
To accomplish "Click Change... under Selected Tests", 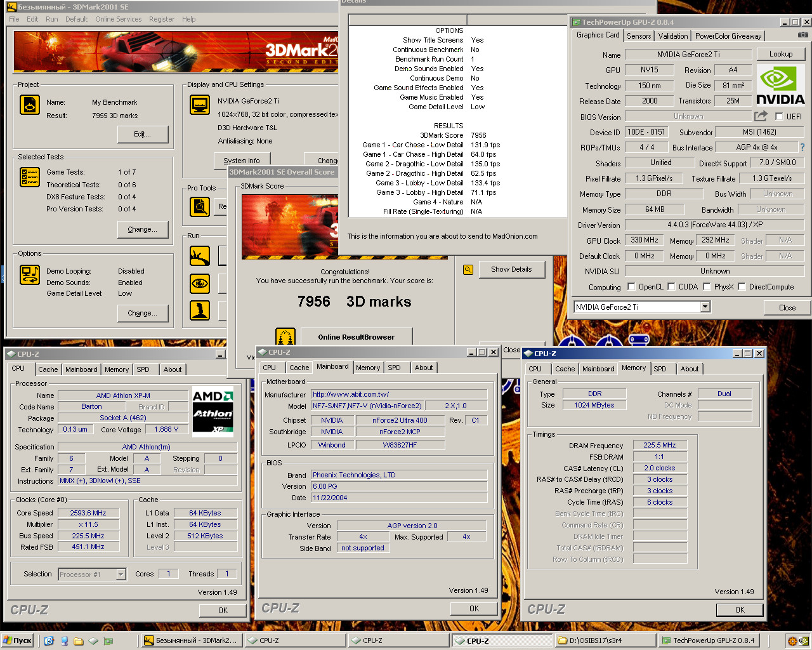I will (143, 229).
